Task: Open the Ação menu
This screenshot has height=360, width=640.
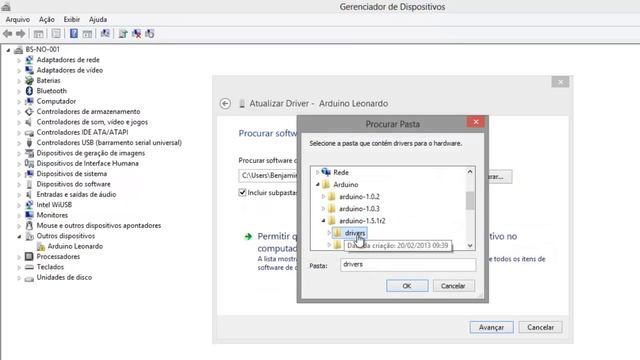Action: point(47,19)
